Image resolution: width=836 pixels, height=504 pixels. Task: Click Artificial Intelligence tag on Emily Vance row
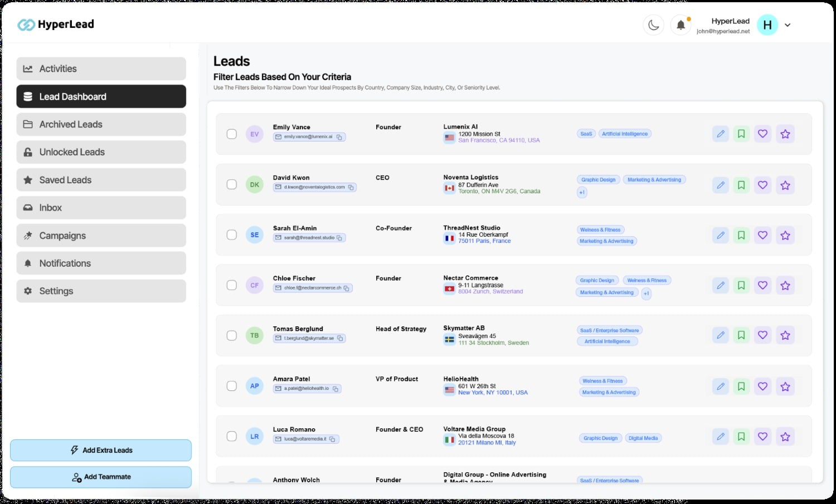tap(625, 134)
